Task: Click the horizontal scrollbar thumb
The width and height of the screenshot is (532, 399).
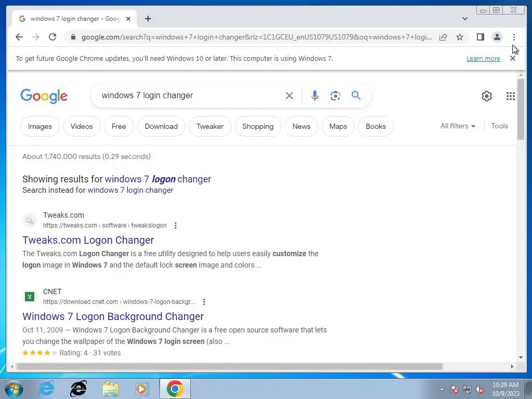Action: (x=229, y=366)
